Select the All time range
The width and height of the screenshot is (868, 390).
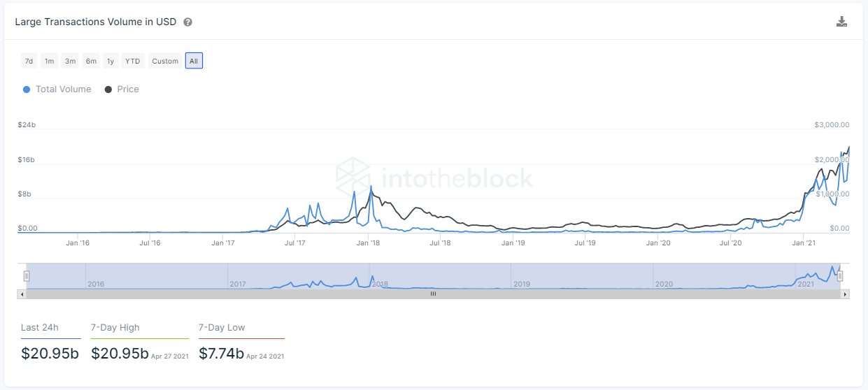pyautogui.click(x=194, y=62)
